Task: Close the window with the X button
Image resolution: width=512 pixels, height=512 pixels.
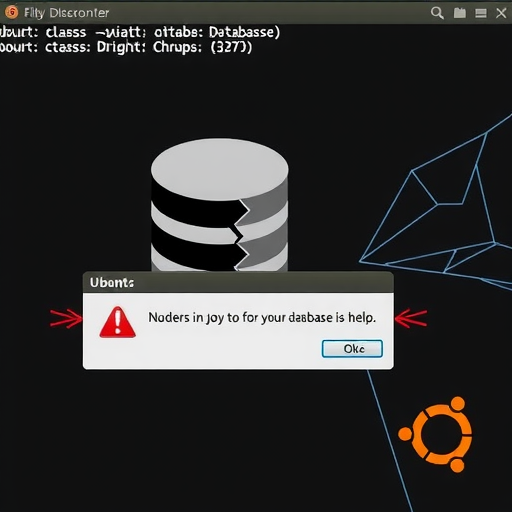Action: pyautogui.click(x=501, y=13)
